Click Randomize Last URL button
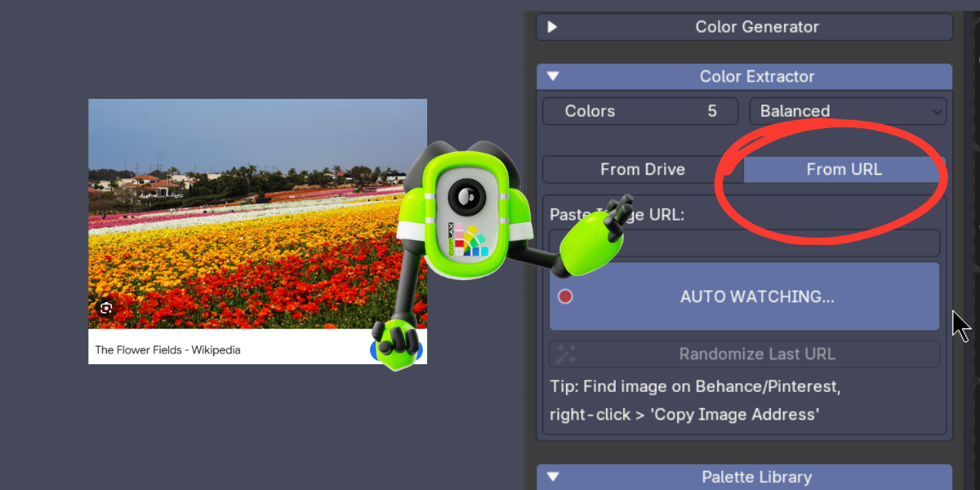This screenshot has width=980, height=490. [744, 354]
